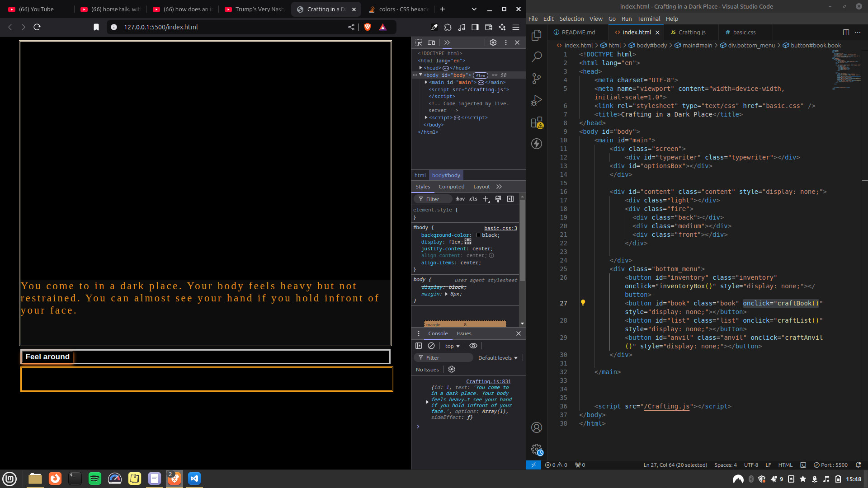The image size is (868, 488).
Task: Show the console sidebar
Action: click(419, 346)
